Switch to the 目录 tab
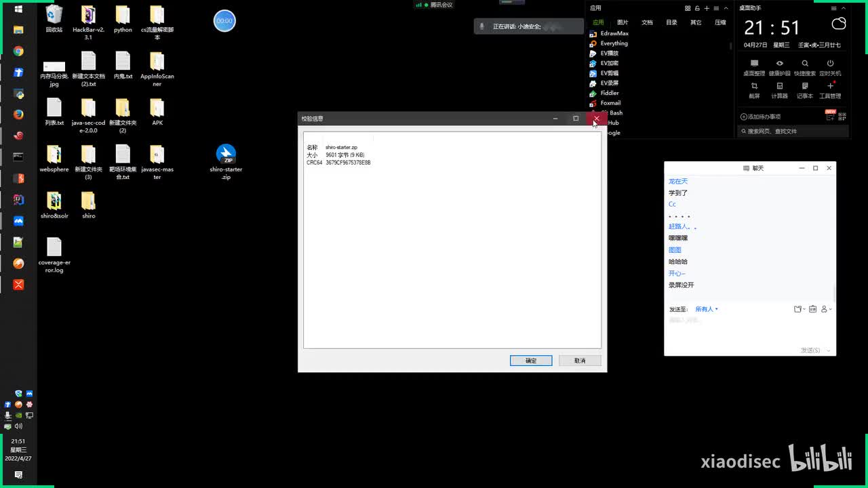Screen dimensions: 868x488 [x=671, y=22]
